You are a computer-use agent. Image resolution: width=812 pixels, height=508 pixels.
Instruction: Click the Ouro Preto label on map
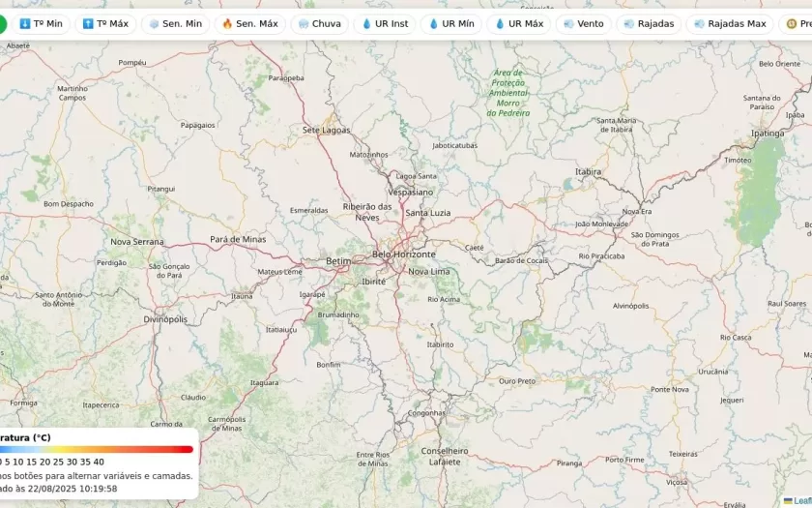(x=516, y=381)
